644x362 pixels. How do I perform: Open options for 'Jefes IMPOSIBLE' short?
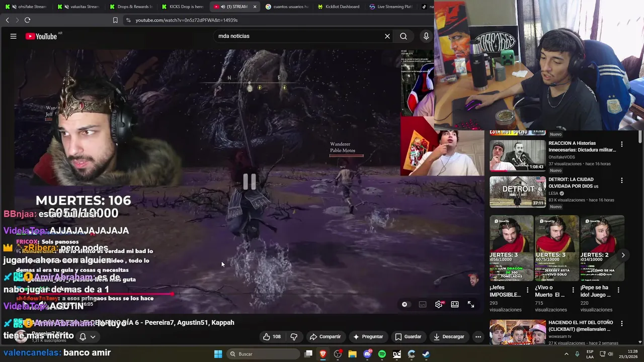tap(527, 290)
